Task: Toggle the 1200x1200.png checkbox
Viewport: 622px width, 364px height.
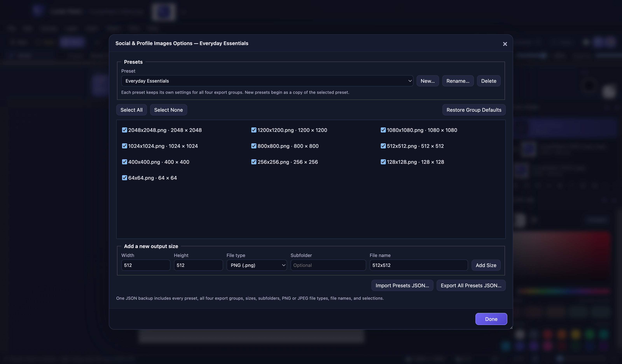Action: coord(254,130)
